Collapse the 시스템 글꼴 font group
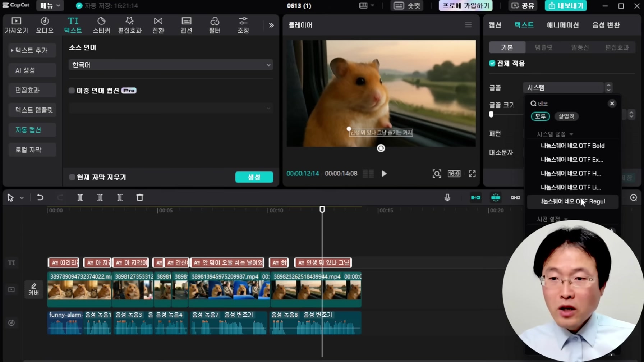Screen dimensions: 644x362 [x=571, y=134]
